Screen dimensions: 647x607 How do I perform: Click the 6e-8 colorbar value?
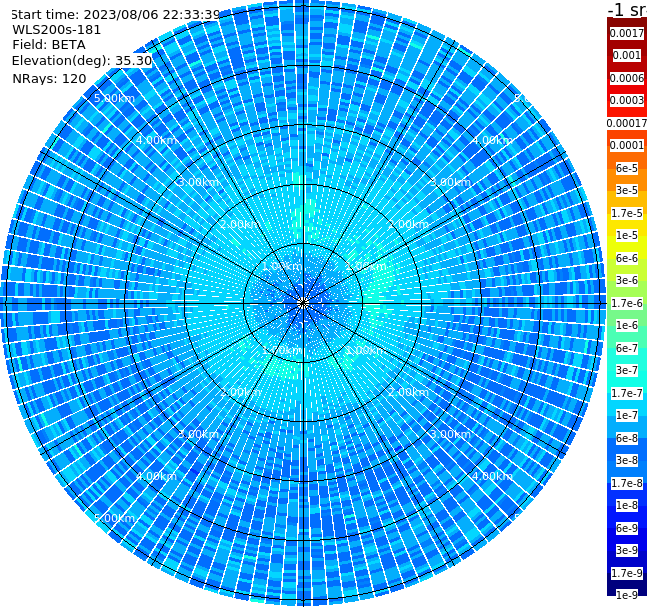627,438
